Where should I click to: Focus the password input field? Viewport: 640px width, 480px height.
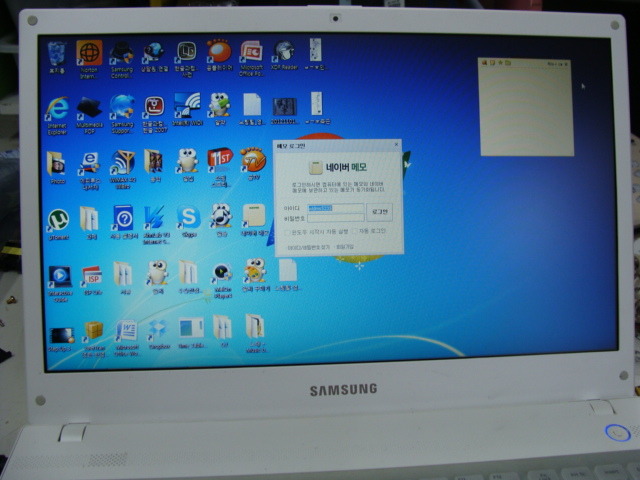(335, 218)
